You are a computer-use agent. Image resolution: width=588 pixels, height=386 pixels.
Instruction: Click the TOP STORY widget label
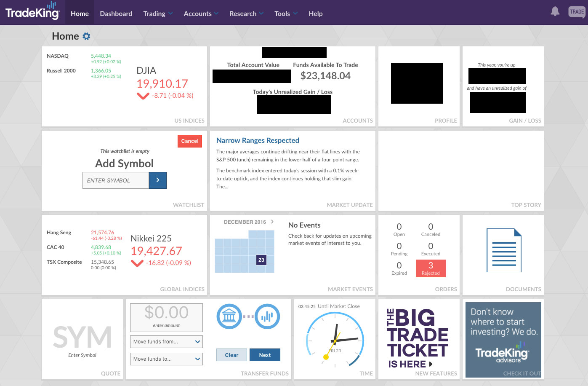(526, 205)
